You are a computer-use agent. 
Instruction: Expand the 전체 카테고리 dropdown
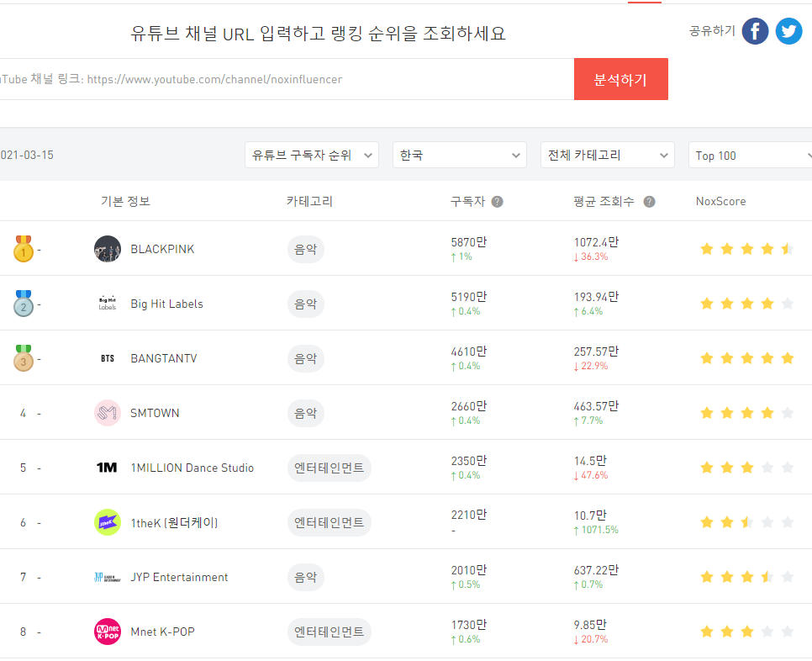click(608, 155)
